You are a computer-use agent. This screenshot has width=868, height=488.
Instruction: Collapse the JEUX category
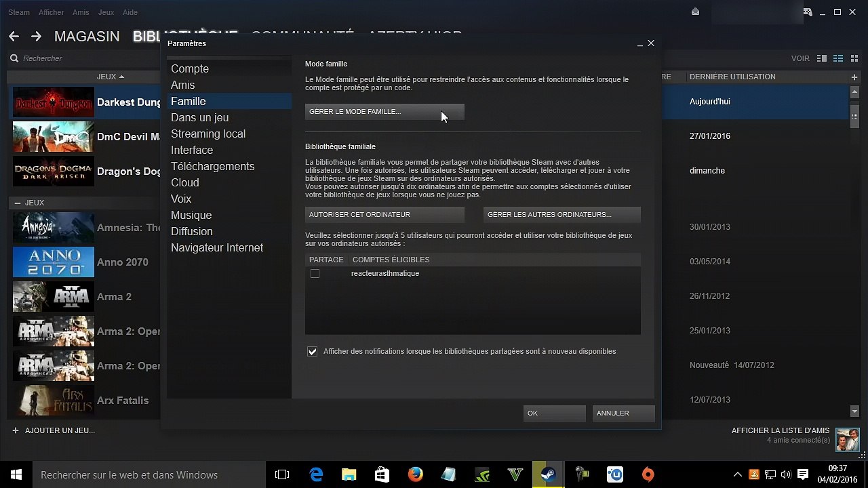pos(18,203)
